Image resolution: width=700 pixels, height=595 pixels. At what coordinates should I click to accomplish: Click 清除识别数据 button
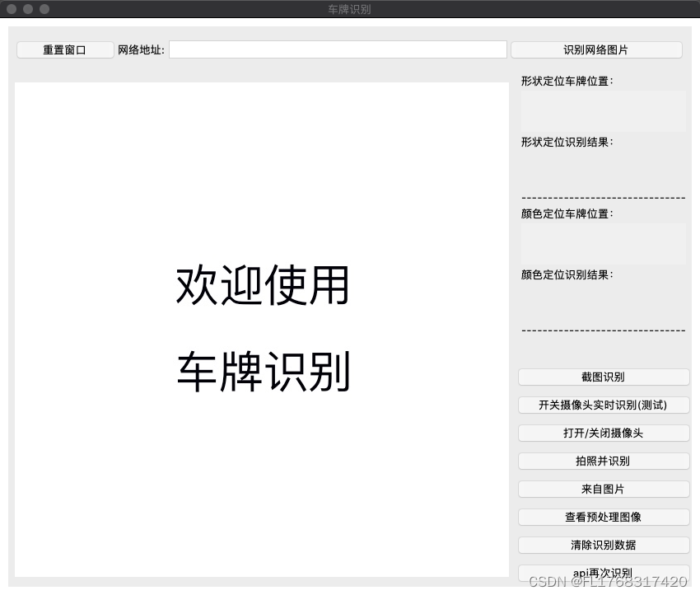coord(604,545)
